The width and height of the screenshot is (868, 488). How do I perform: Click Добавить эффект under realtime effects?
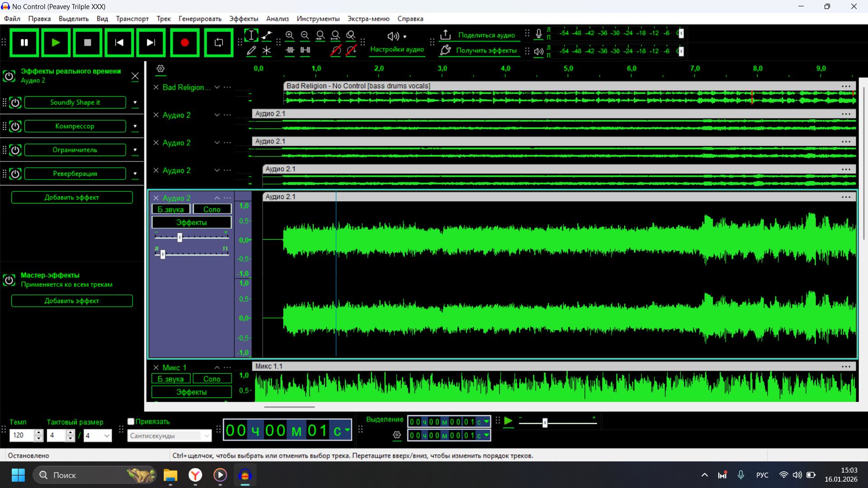point(72,197)
